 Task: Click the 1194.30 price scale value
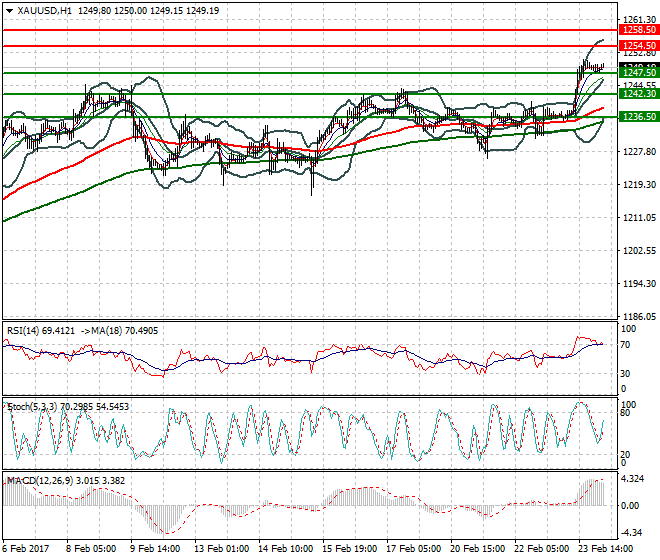pyautogui.click(x=639, y=284)
